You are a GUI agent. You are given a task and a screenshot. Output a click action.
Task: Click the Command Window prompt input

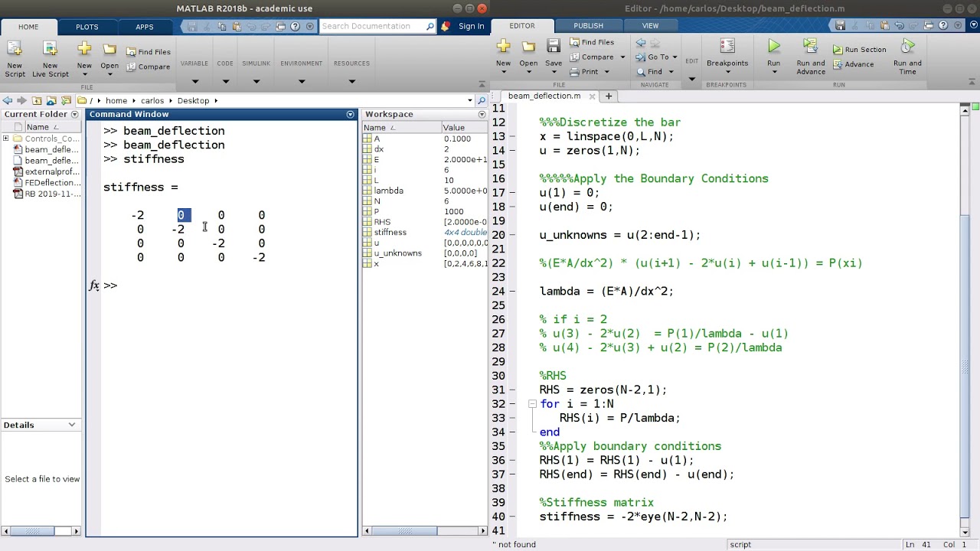230,285
